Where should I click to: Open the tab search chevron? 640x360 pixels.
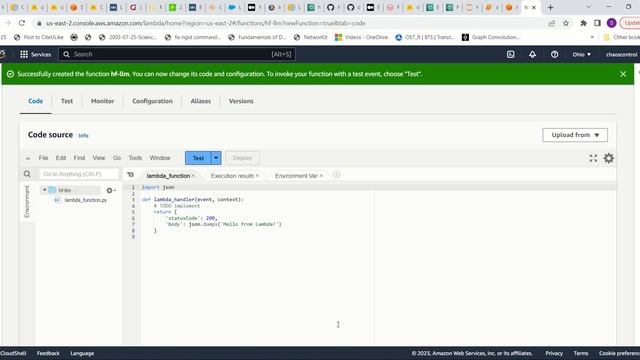(x=588, y=7)
